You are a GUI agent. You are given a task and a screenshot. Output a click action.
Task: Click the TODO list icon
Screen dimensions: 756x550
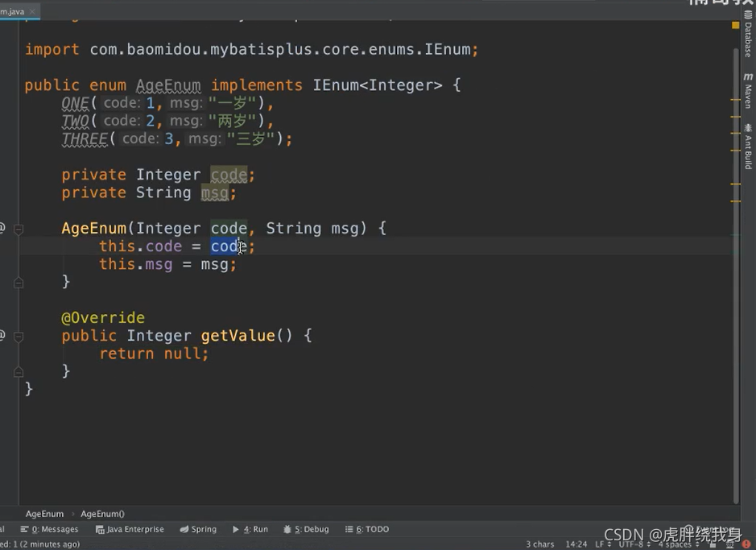coord(349,529)
